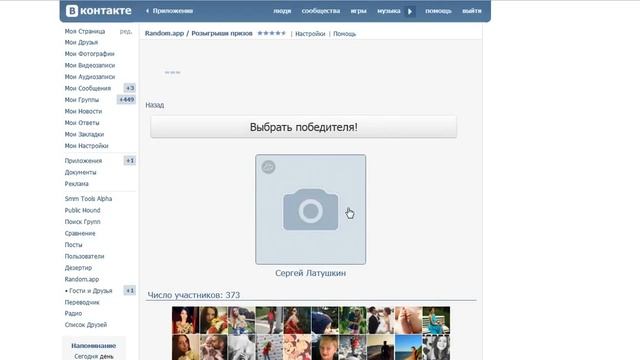The image size is (640, 360).
Task: Open the music player arrow in header
Action: 410,11
